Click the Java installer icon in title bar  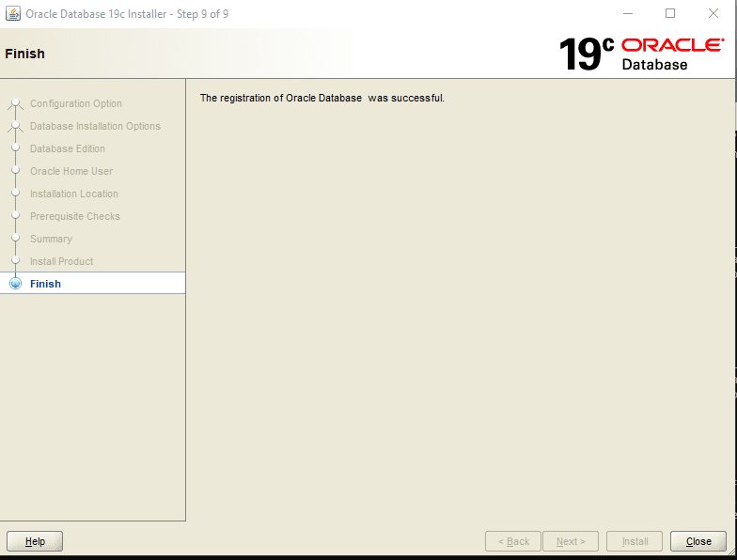pyautogui.click(x=13, y=13)
